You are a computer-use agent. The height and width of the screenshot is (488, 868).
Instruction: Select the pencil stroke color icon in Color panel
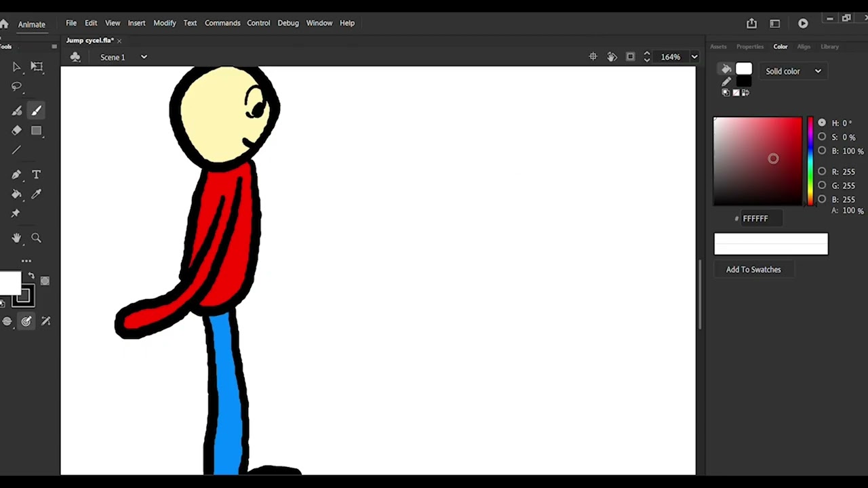[726, 81]
